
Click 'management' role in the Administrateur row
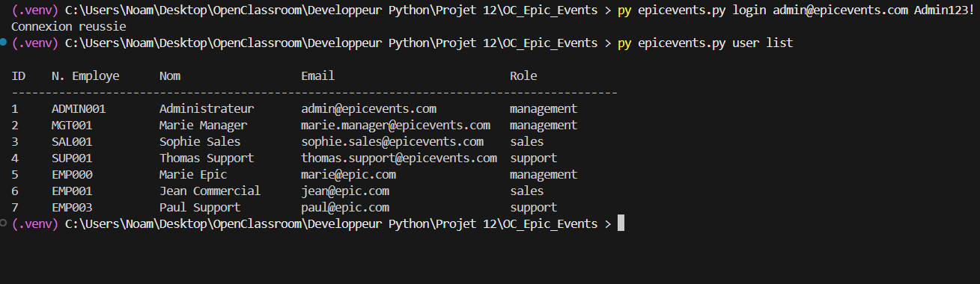pyautogui.click(x=544, y=109)
